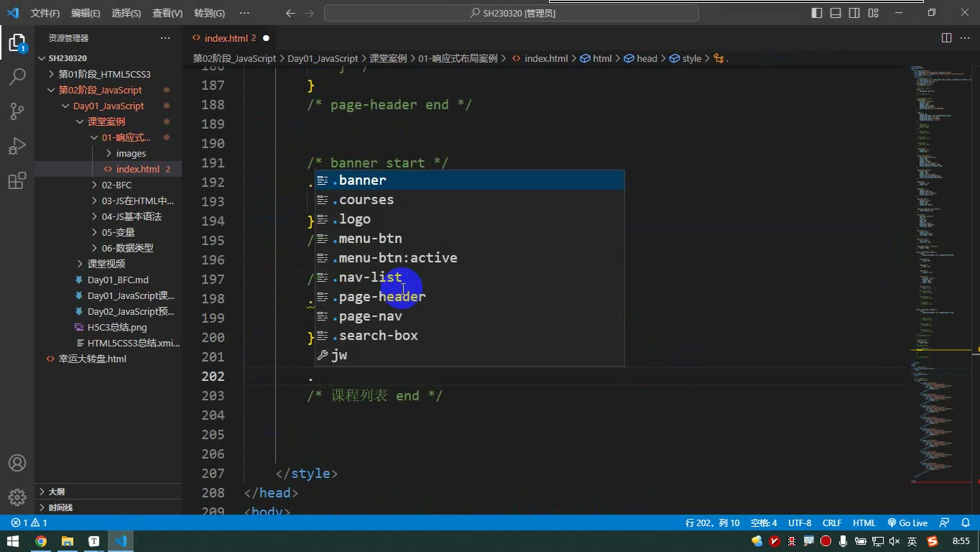Open the 文件(F) menu
Image resolution: width=980 pixels, height=552 pixels.
(45, 13)
